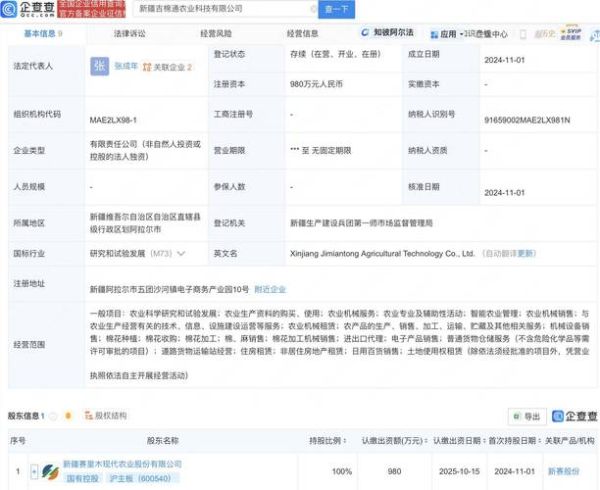Open the 应用 dropdown menu
Image resolution: width=600 pixels, height=490 pixels.
point(447,33)
